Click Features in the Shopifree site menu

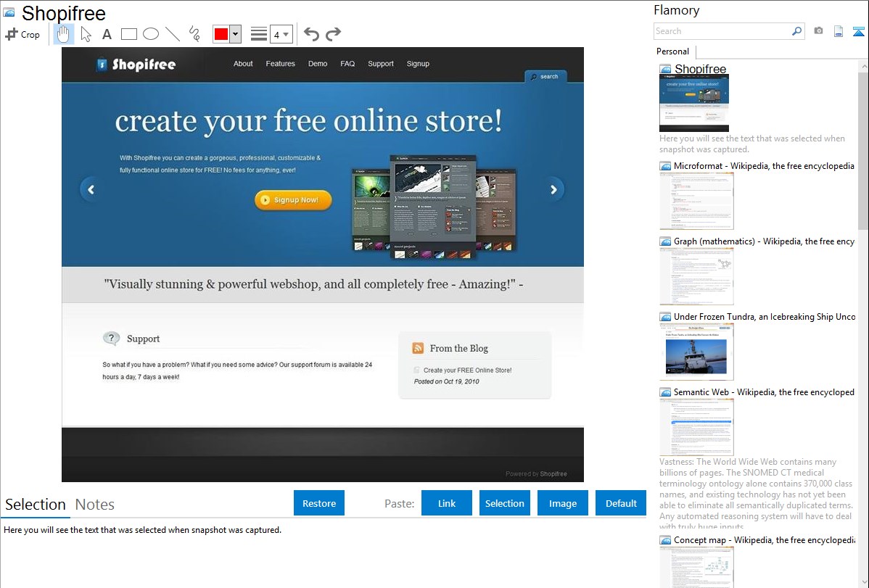coord(281,64)
